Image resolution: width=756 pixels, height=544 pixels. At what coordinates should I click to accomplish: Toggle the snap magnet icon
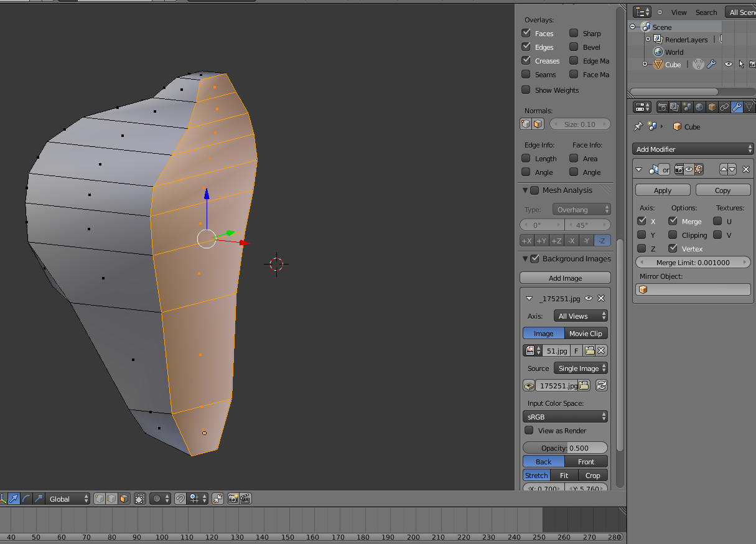(x=180, y=499)
